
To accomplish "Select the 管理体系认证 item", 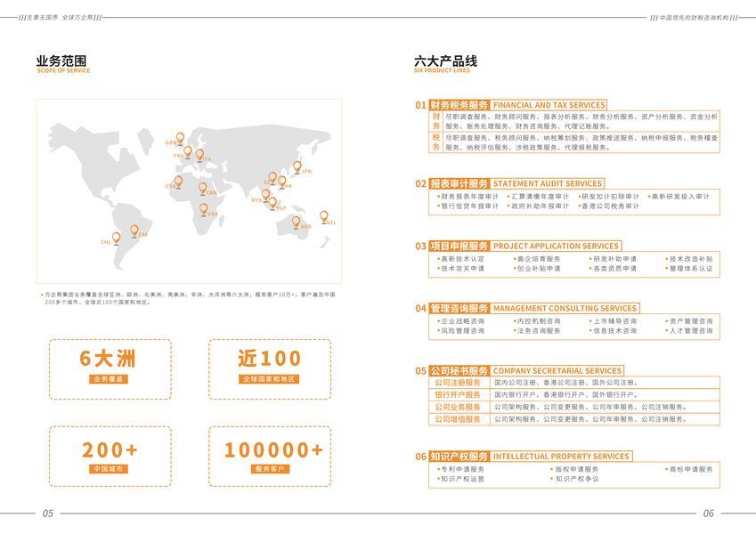I will coord(689,269).
